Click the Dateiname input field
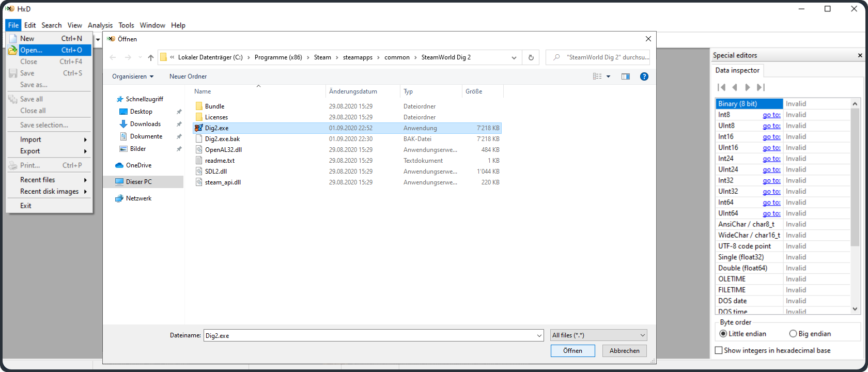 (369, 336)
